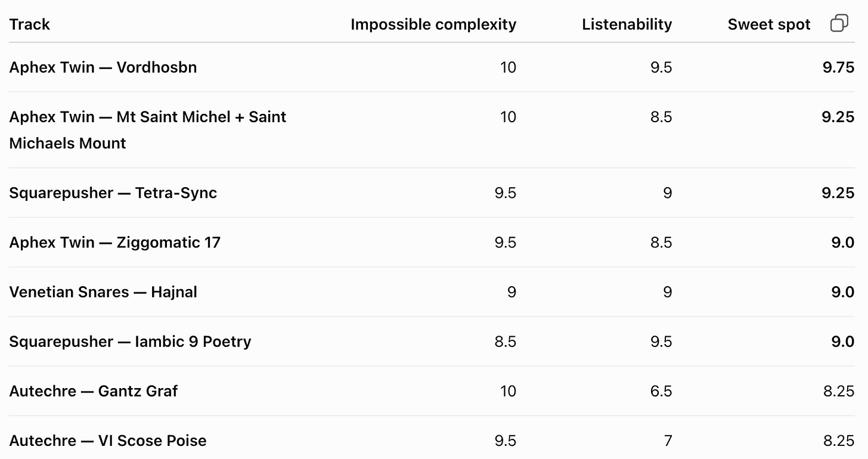Viewport: 868px width, 459px height.
Task: Click Tetra-Sync's 9.25 sweet spot score
Action: [838, 193]
